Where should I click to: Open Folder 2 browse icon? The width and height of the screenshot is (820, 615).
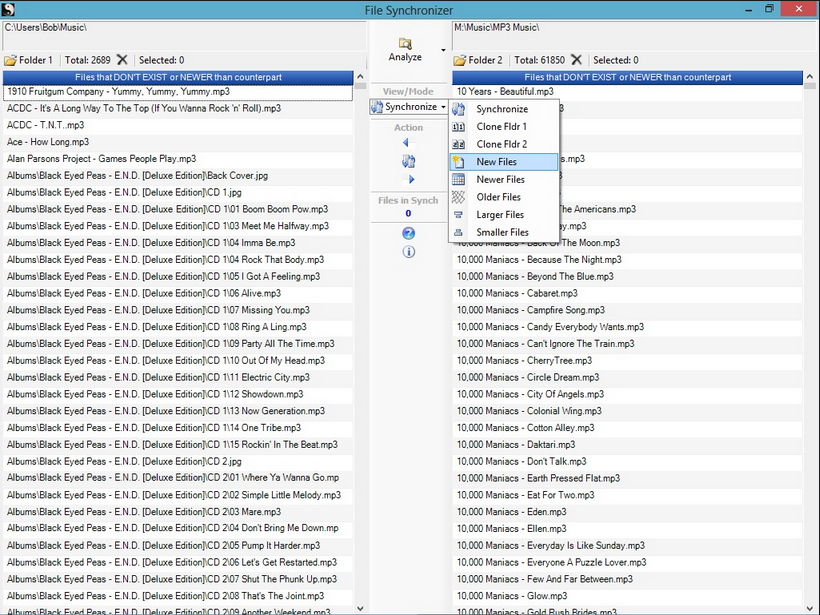460,60
